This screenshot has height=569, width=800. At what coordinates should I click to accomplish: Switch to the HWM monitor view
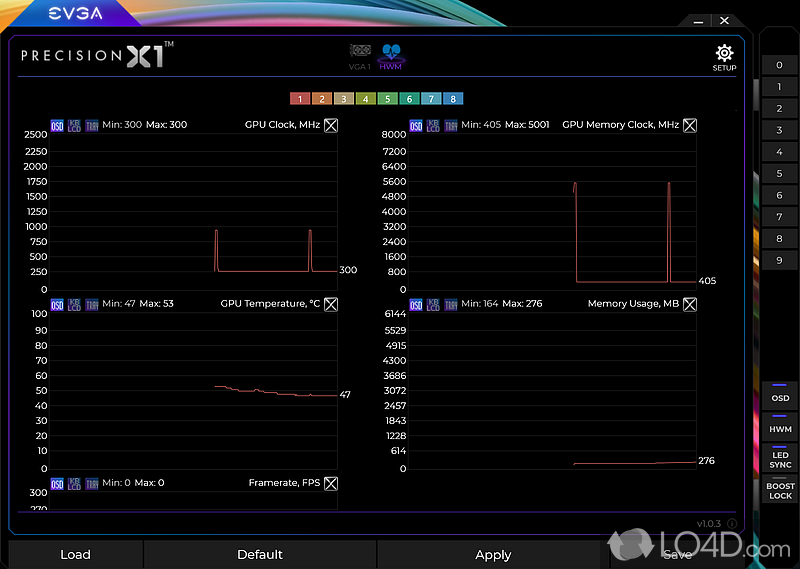tap(391, 57)
